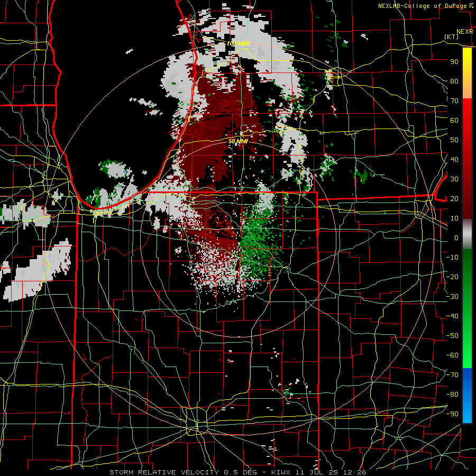Click the -10 value on velocity scale
Image resolution: width=476 pixels, height=476 pixels.
[x=452, y=258]
